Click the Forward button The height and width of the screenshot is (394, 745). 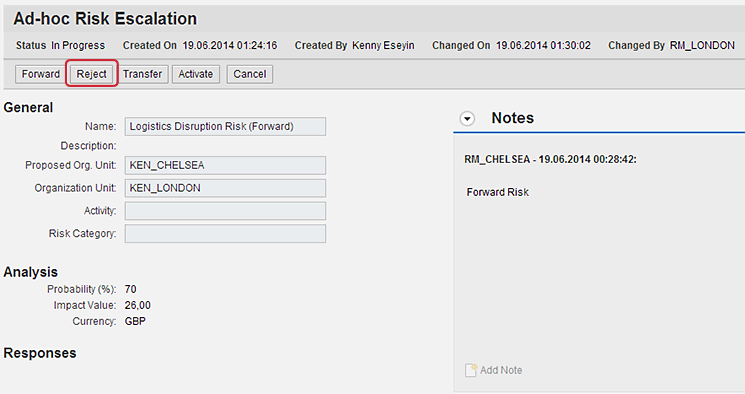(x=40, y=74)
